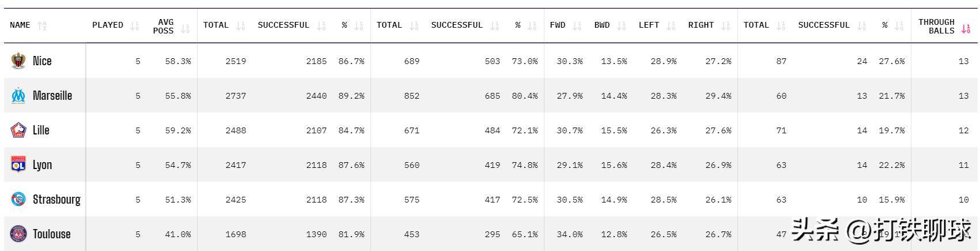Click Lille's 12 through balls value
The width and height of the screenshot is (980, 251).
(963, 130)
